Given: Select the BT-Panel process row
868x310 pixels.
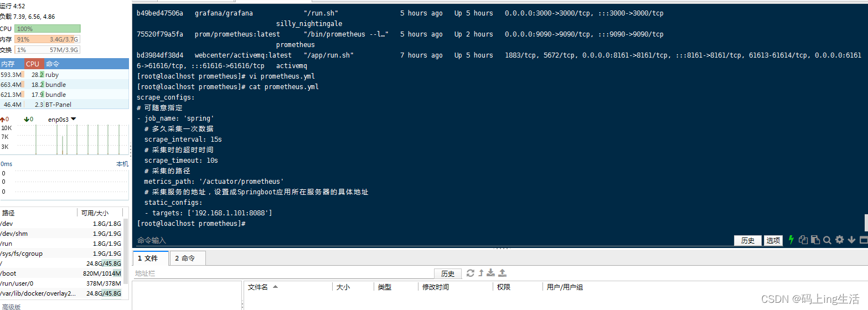Looking at the screenshot, I should 64,105.
